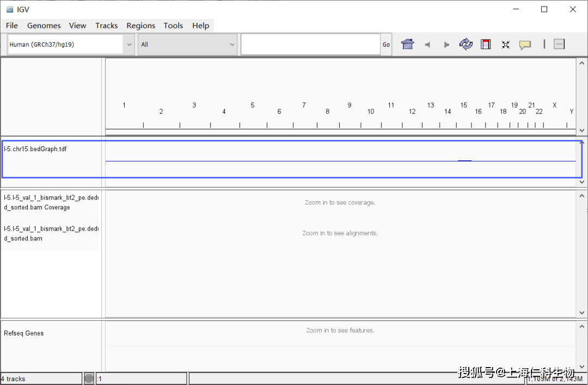Select the I-5.chr15.bedGraph.tdf track name
This screenshot has width=588, height=385.
pyautogui.click(x=35, y=149)
